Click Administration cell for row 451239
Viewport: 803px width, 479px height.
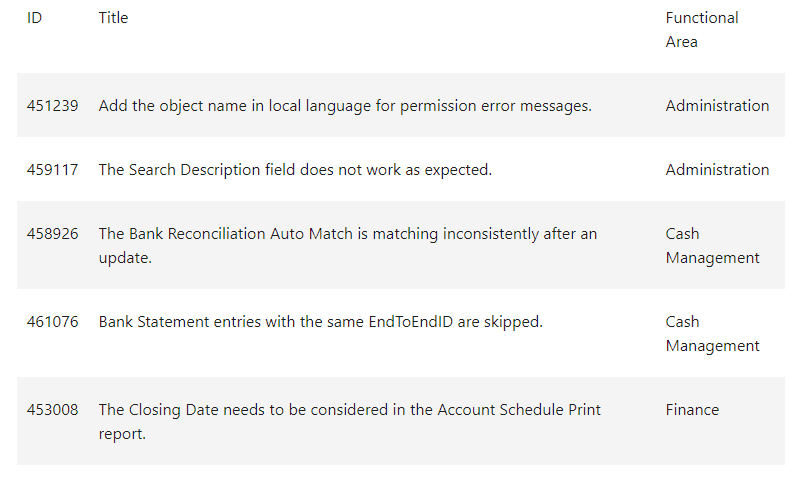(717, 106)
